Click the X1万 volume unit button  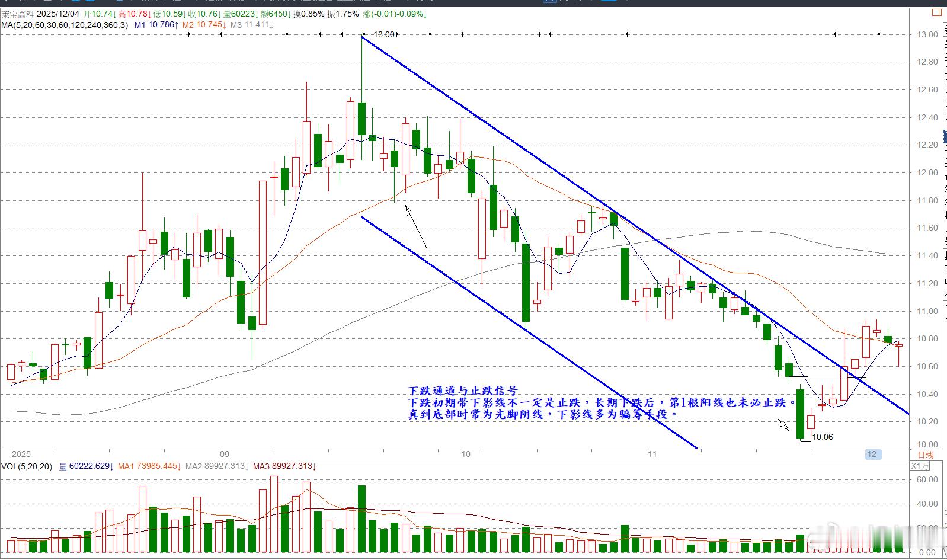point(920,466)
